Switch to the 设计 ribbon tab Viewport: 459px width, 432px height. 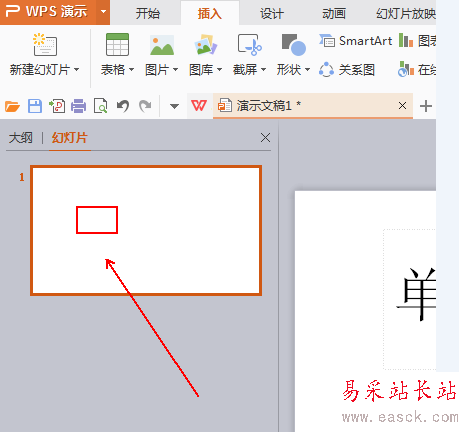272,14
